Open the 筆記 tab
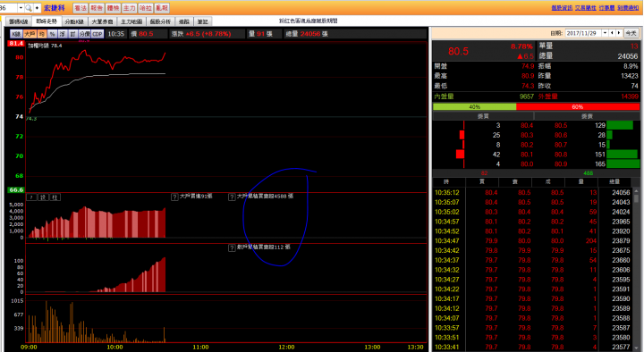644x352 pixels. (202, 21)
